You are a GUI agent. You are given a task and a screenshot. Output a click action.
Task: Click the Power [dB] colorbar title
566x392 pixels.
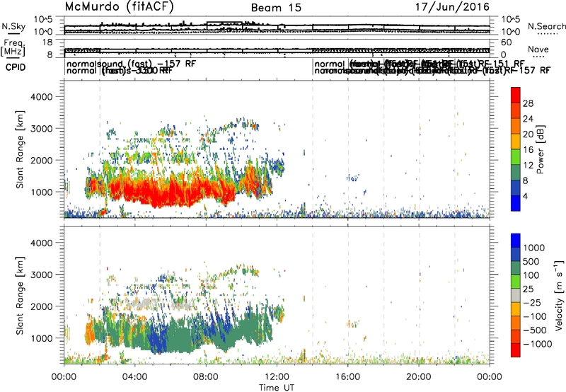(x=541, y=149)
